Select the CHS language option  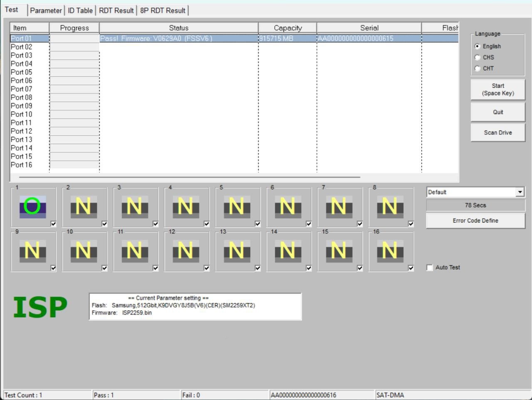coord(477,57)
